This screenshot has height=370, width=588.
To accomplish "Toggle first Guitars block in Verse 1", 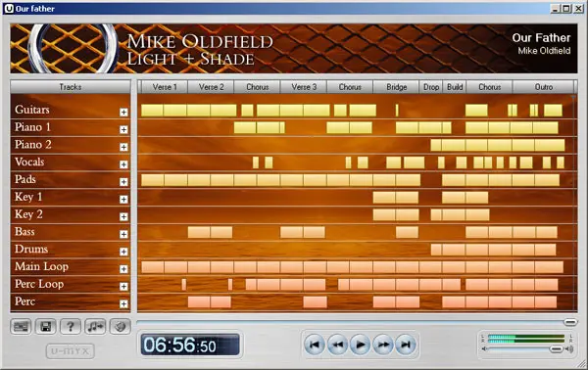I will 152,111.
